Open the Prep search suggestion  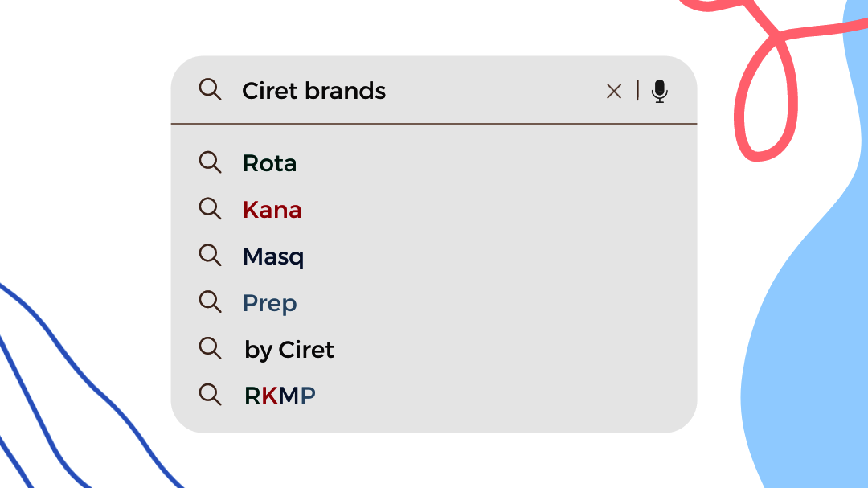click(269, 304)
